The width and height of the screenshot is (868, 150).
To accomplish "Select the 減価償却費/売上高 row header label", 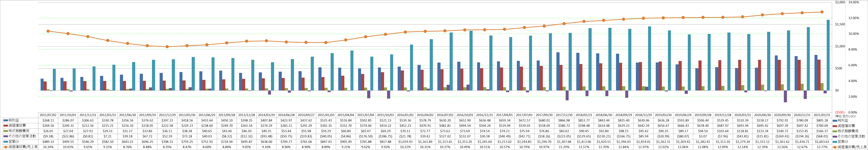I will (23, 147).
